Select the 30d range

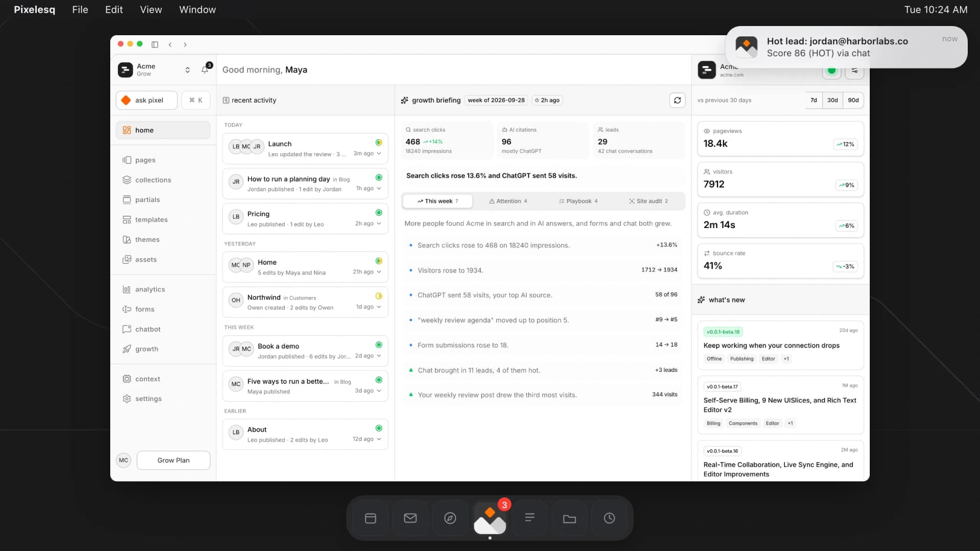pos(832,100)
